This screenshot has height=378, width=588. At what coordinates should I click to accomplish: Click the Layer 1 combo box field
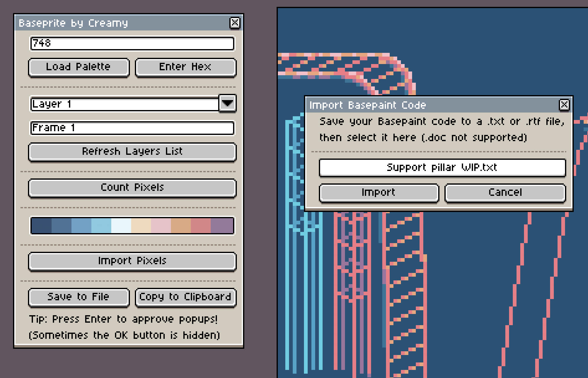point(124,104)
